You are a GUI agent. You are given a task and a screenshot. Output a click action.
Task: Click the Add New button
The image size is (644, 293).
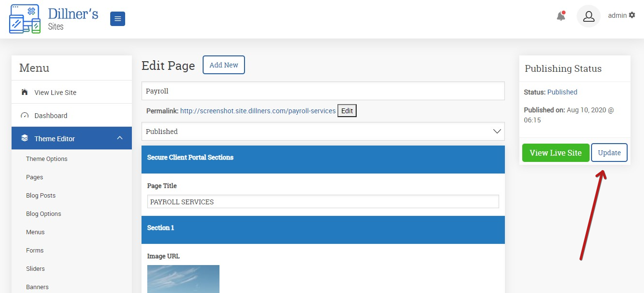[224, 65]
